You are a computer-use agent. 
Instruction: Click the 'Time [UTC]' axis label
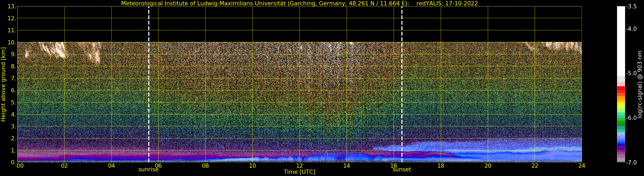[x=300, y=172]
